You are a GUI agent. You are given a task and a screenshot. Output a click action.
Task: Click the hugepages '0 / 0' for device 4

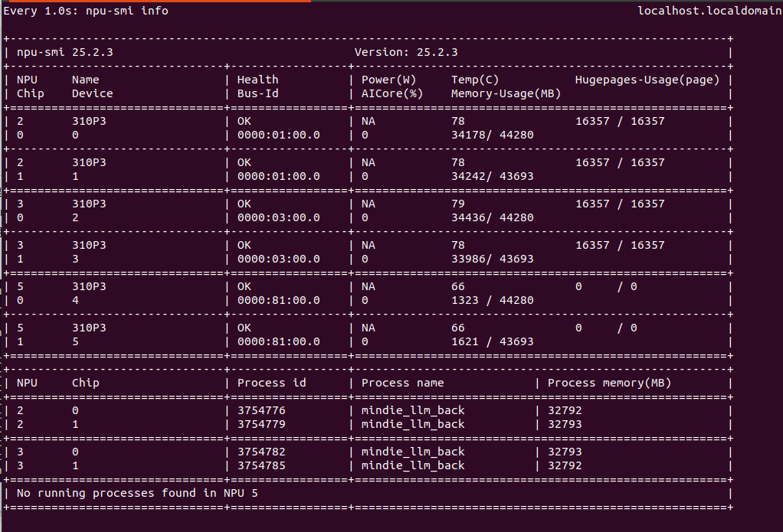pyautogui.click(x=606, y=287)
